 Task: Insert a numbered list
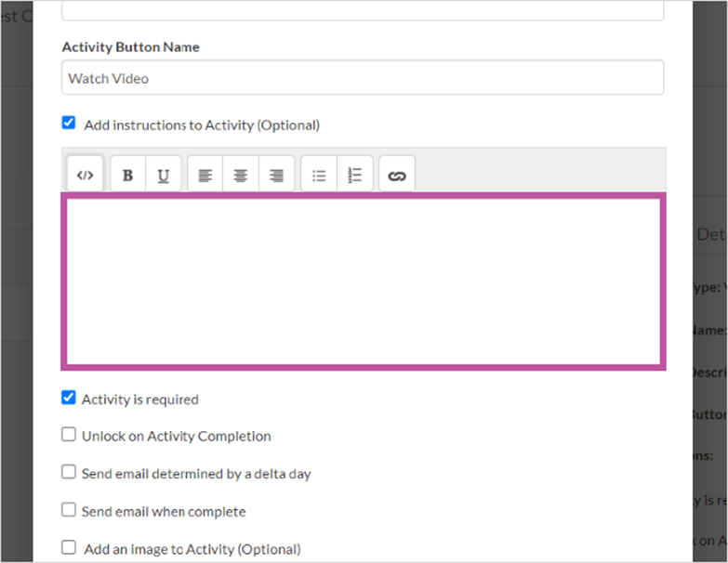pyautogui.click(x=355, y=176)
